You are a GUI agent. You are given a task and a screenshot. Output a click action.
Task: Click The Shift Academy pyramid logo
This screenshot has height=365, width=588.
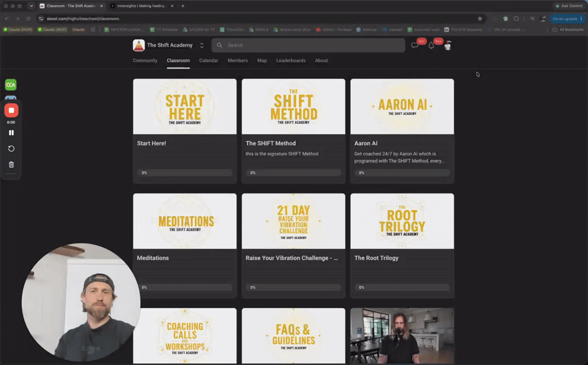pyautogui.click(x=139, y=45)
